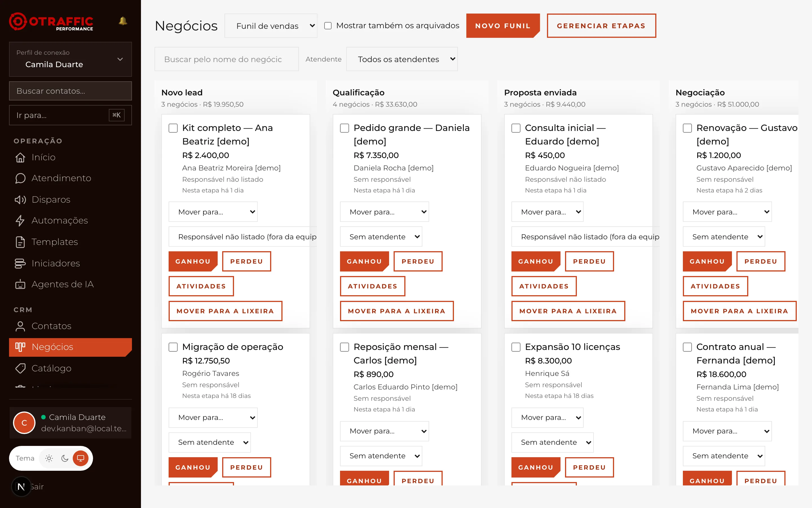Click MOVER PARA A LIXEIRA on Renovação card
The image size is (812, 508).
tap(739, 311)
